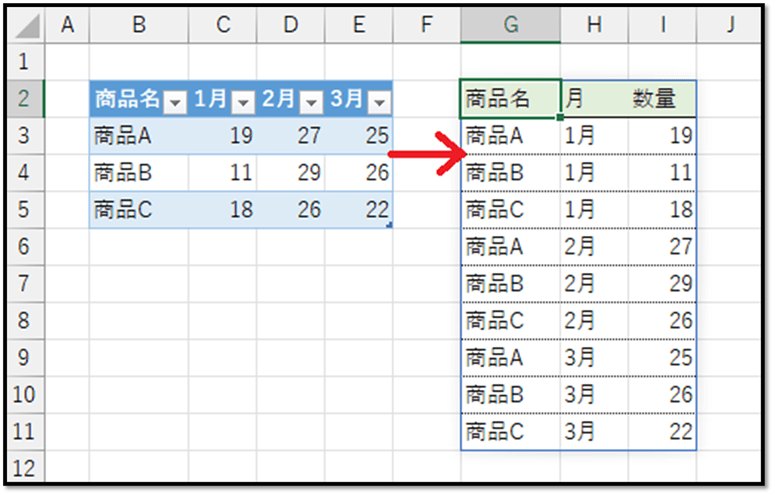Select cell G2 containing 商品名

click(x=510, y=99)
